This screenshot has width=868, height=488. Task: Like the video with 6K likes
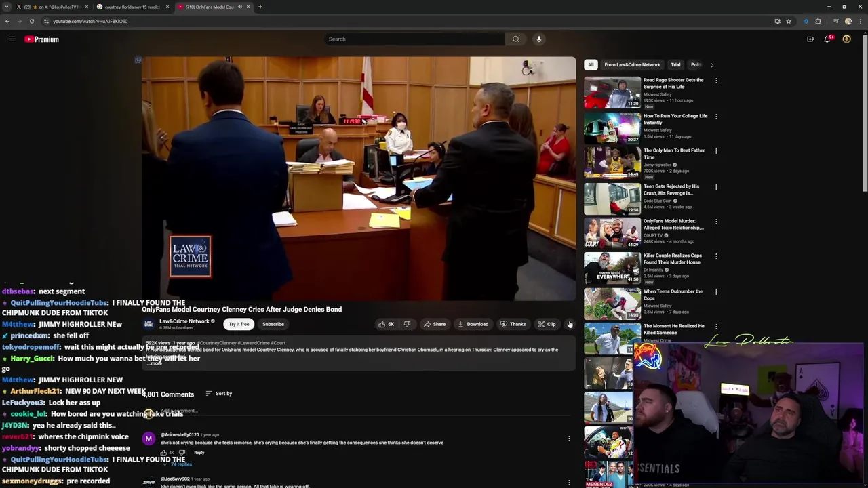386,324
